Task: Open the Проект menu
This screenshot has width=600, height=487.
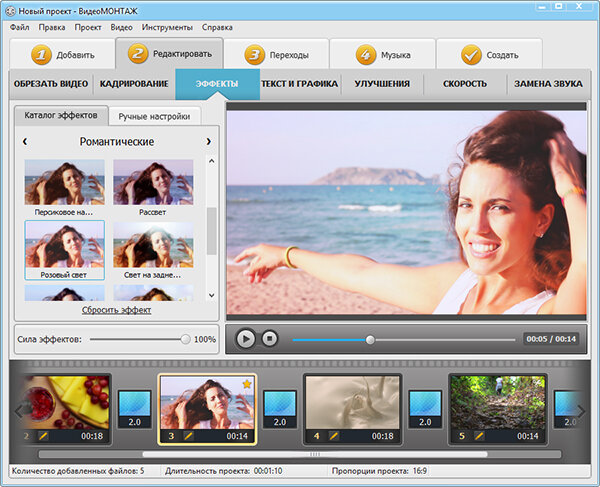Action: coord(88,28)
